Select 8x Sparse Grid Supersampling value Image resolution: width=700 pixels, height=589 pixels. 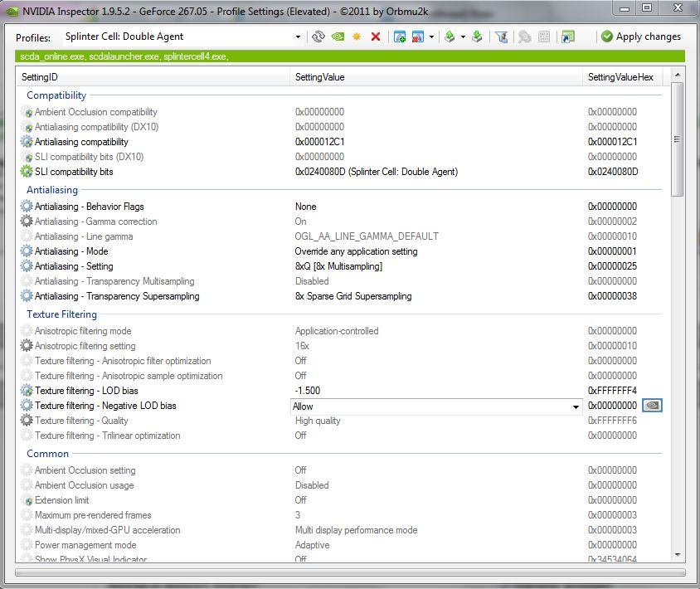point(353,296)
